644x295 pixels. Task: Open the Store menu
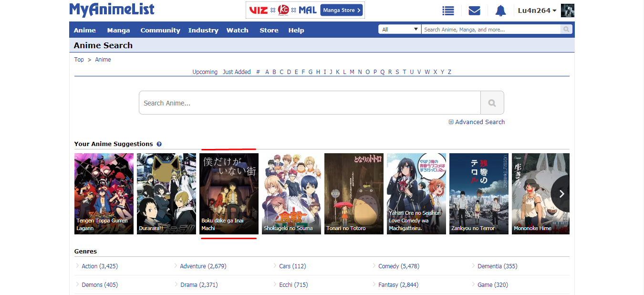pyautogui.click(x=269, y=30)
